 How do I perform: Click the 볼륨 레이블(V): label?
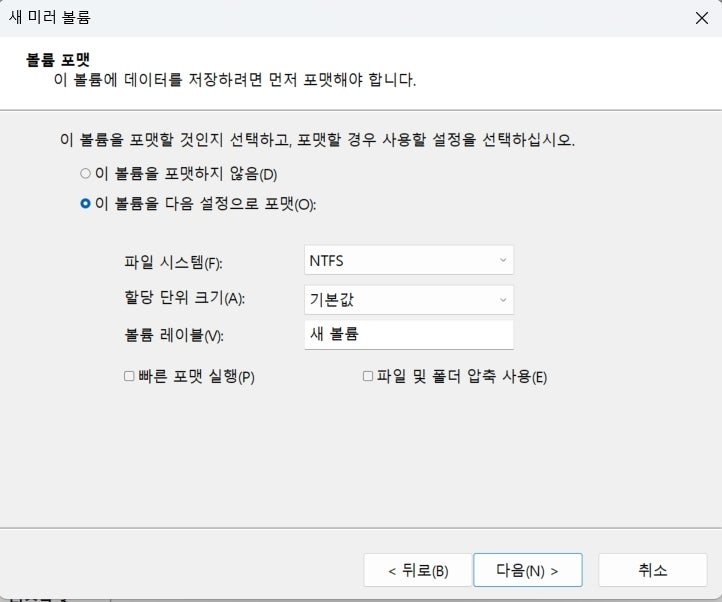tap(174, 335)
